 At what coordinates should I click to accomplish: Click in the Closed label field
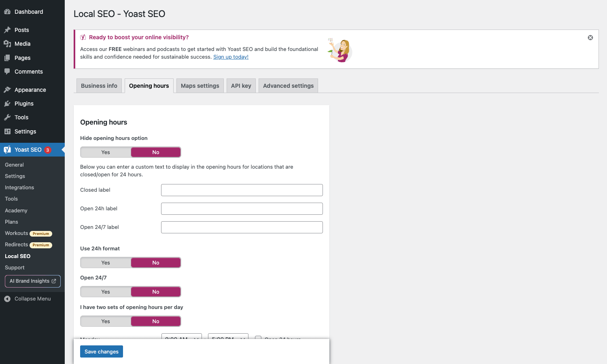[242, 190]
